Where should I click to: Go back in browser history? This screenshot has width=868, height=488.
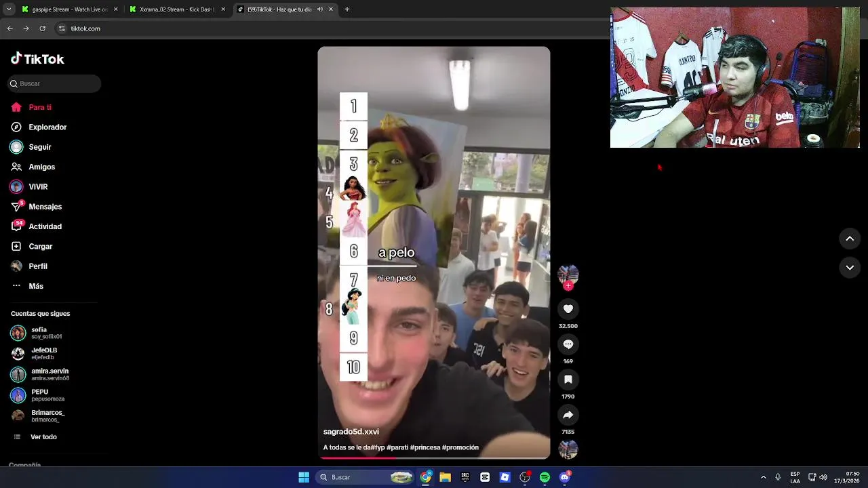point(9,28)
